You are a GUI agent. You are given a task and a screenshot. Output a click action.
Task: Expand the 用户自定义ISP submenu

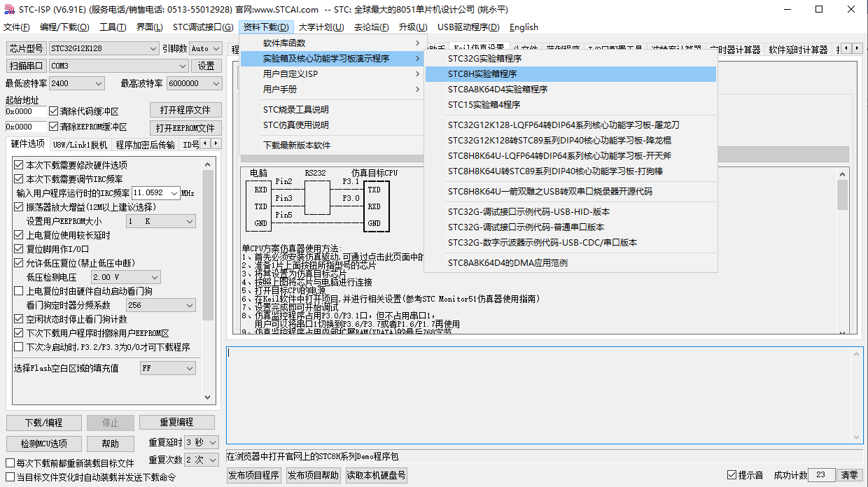click(x=332, y=74)
